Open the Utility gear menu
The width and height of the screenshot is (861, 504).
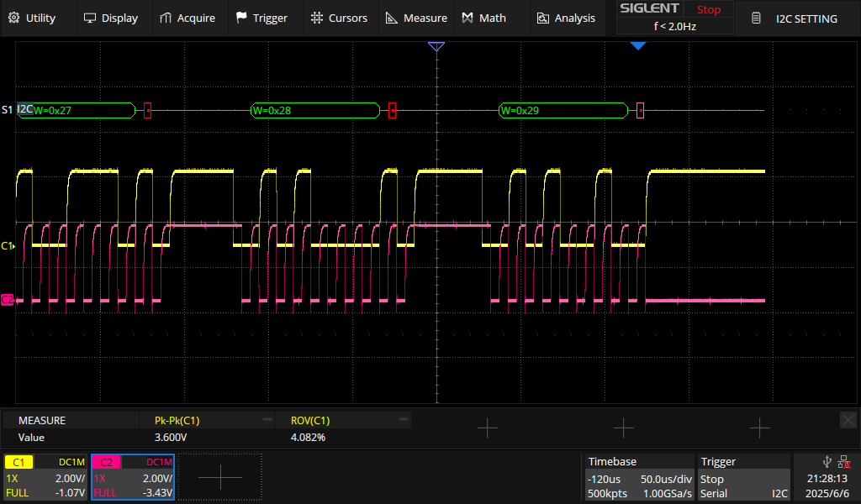point(32,18)
